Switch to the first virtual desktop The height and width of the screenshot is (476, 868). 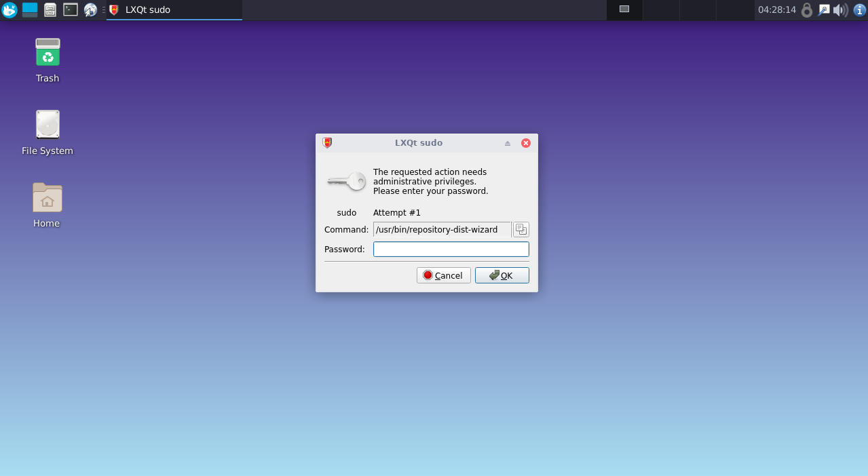coord(624,9)
